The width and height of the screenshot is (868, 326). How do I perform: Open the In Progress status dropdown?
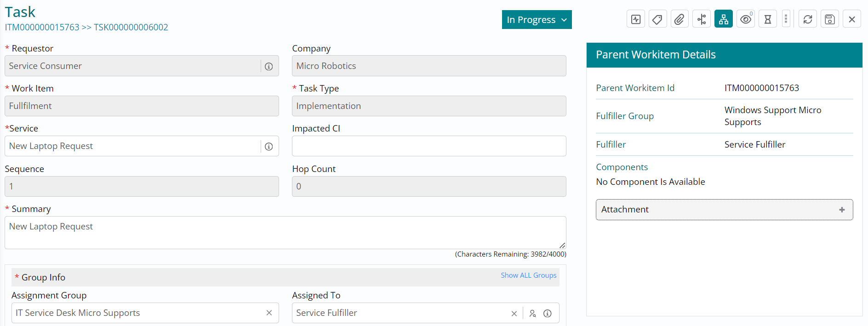pos(537,20)
